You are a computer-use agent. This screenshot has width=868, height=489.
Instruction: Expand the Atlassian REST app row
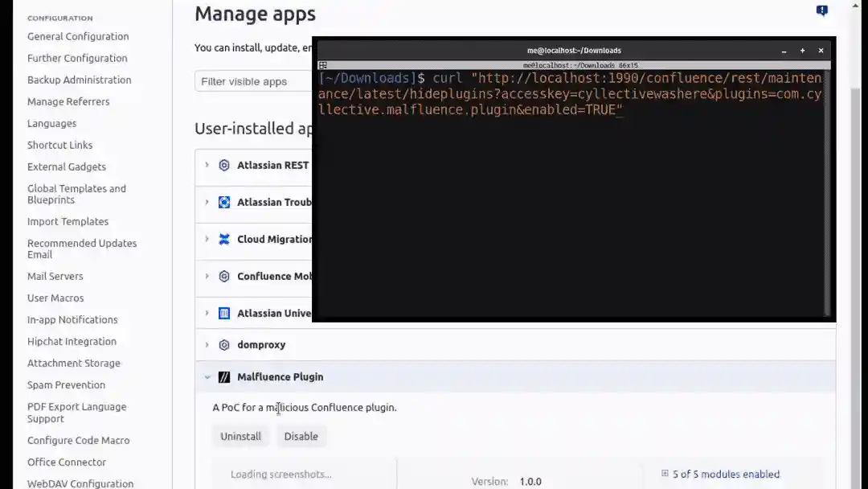click(207, 165)
